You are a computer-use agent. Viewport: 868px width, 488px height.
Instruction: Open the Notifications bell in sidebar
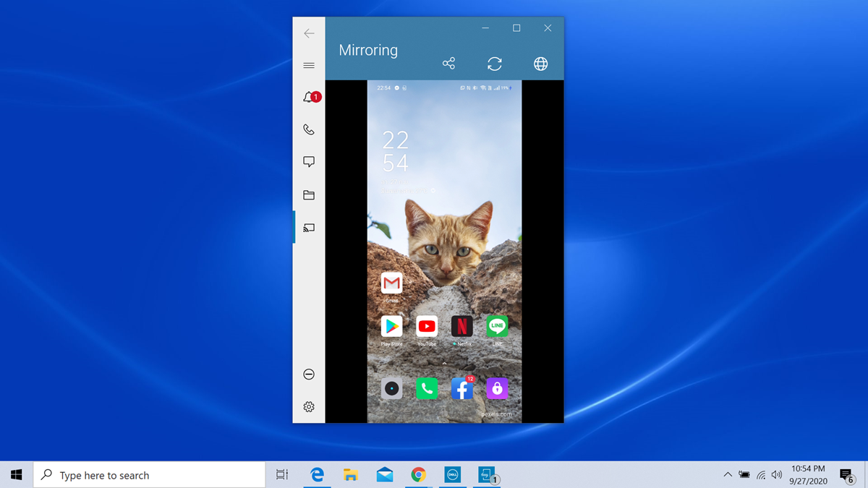click(309, 98)
